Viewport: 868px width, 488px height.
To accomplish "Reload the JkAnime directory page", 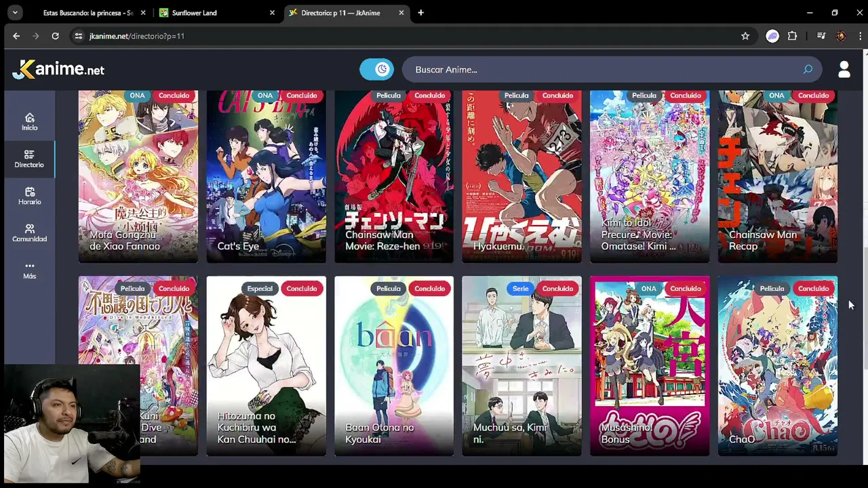I will 56,36.
